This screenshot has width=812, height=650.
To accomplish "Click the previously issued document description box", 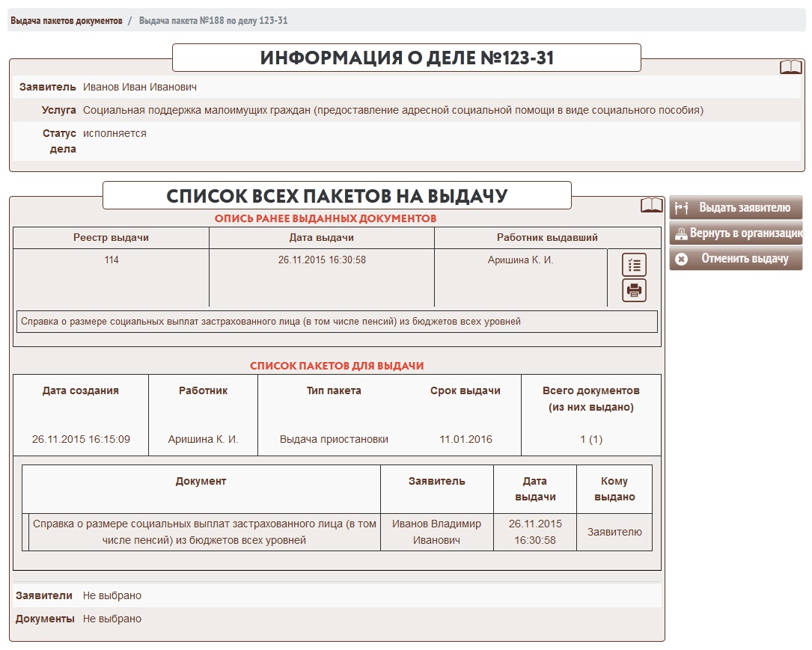I will point(336,322).
